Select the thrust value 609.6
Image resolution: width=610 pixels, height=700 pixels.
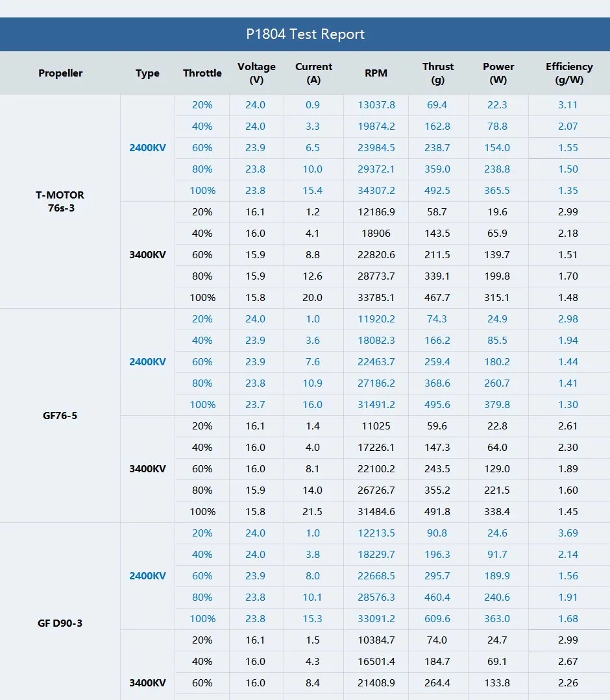pyautogui.click(x=437, y=619)
